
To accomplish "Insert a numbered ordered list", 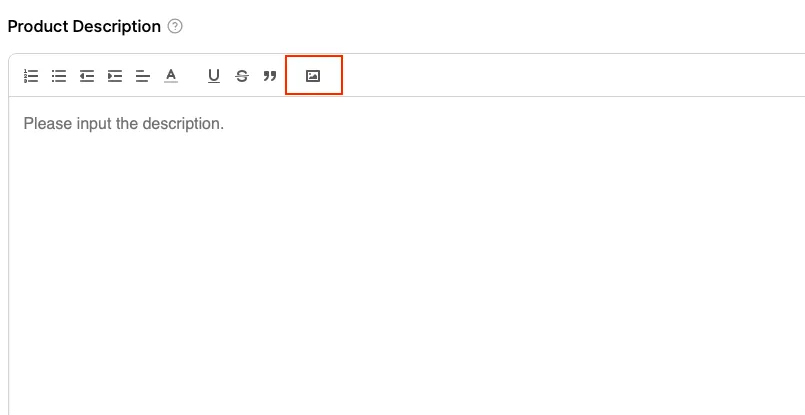I will [31, 76].
